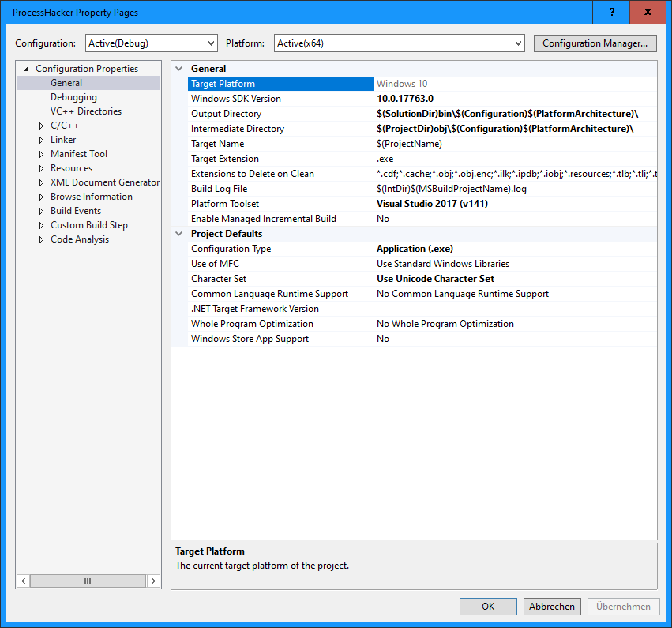Select VC++ Directories in the tree
This screenshot has width=672, height=628.
tap(86, 111)
